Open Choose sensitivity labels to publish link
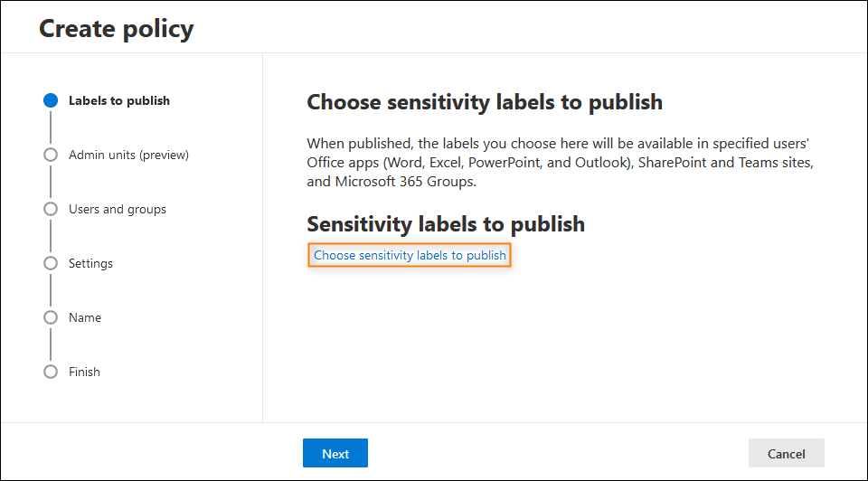This screenshot has width=868, height=481. pos(410,255)
